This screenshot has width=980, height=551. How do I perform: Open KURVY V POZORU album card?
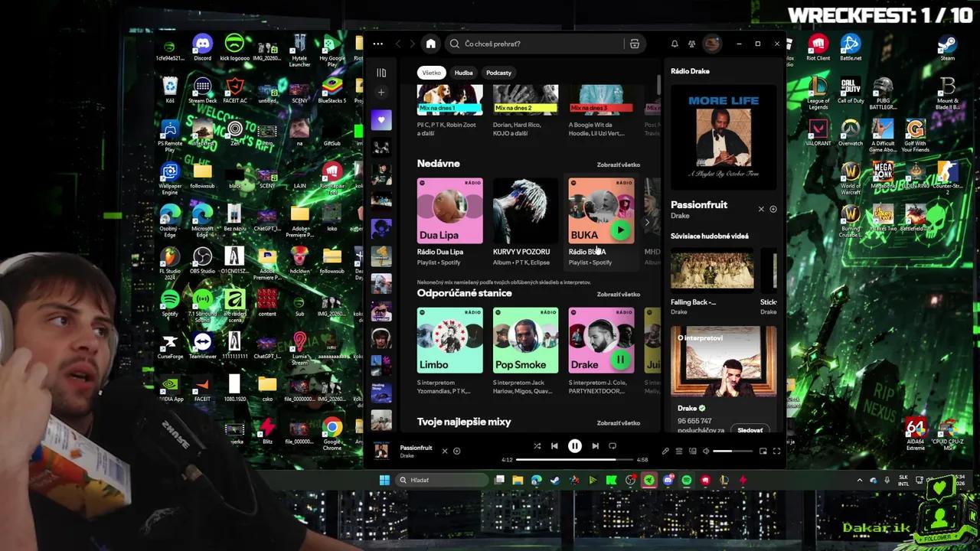pos(525,222)
